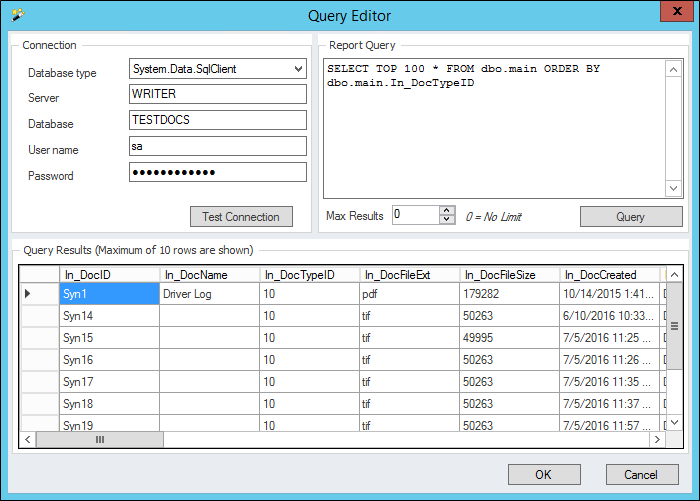The height and width of the screenshot is (501, 700).
Task: Click the Server input field
Action: pos(218,94)
